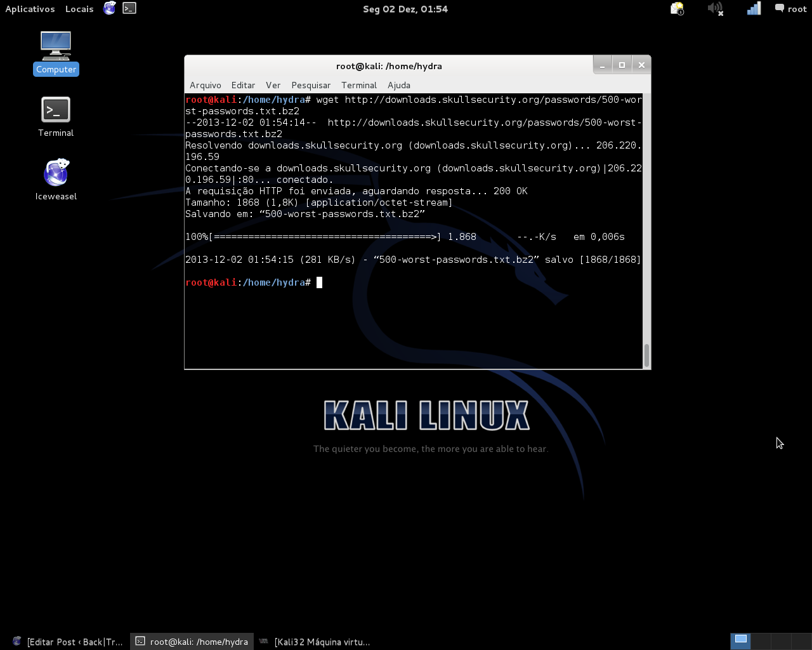Click the terminal vertical scrollbar handle
Screen dimensions: 812x650
(646, 355)
